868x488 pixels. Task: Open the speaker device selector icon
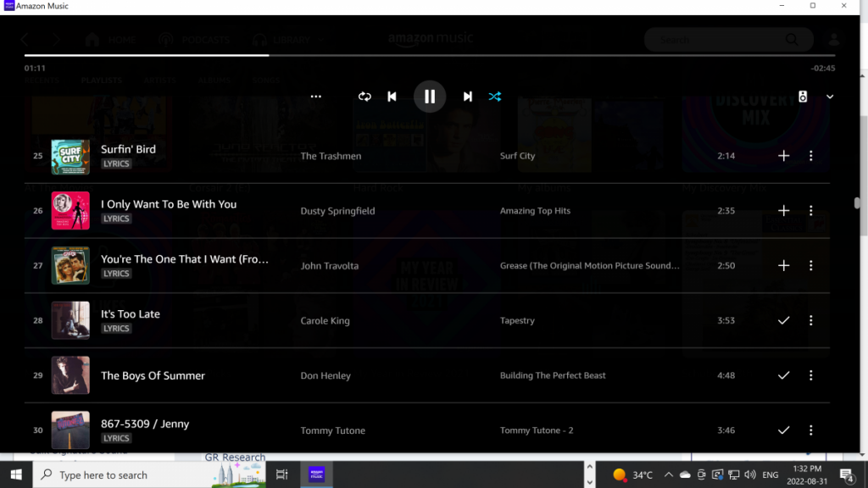(x=803, y=97)
